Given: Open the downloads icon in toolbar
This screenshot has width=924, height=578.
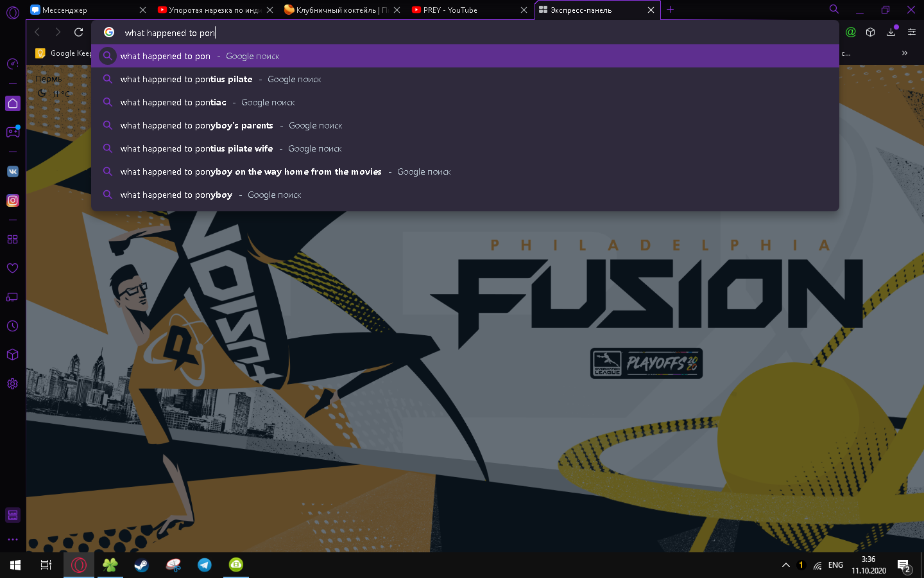Looking at the screenshot, I should click(x=891, y=32).
